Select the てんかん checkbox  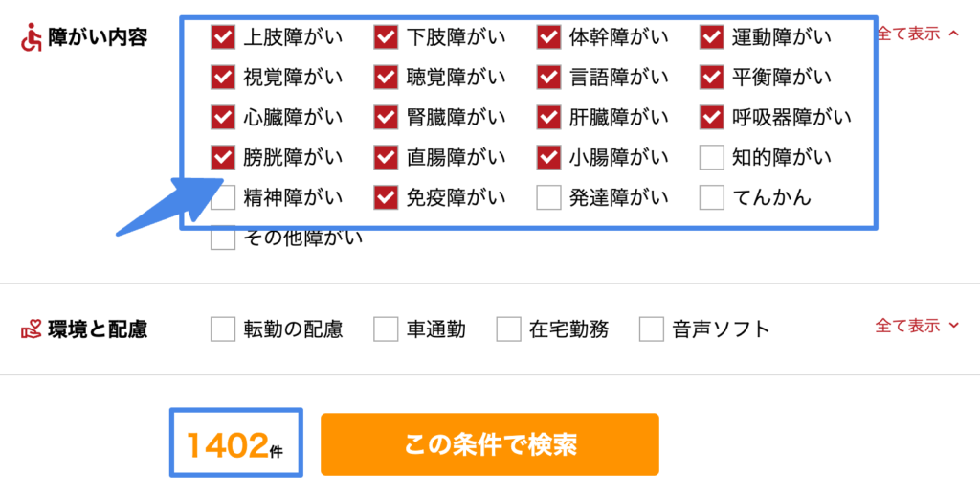tap(711, 198)
